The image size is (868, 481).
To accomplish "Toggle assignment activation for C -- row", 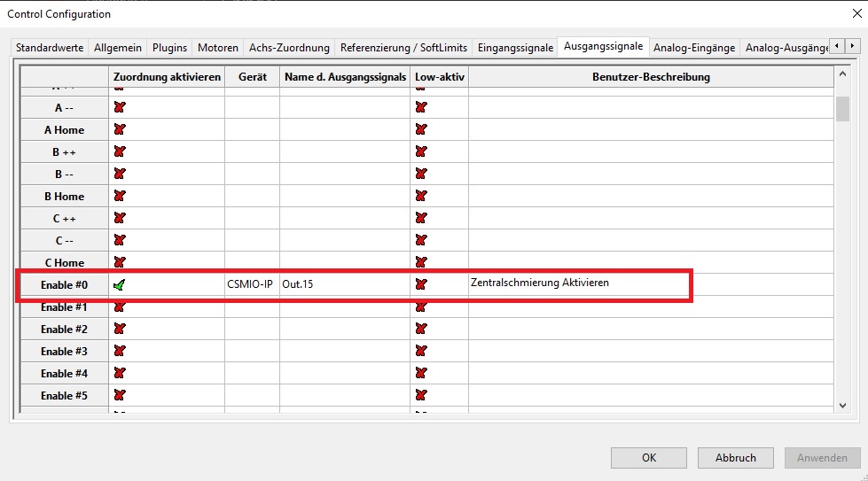I will (120, 240).
